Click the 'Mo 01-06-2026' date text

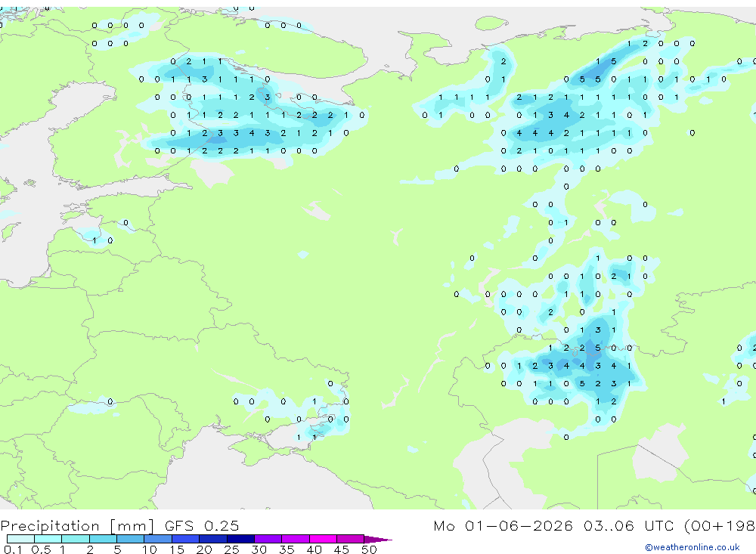(503, 525)
